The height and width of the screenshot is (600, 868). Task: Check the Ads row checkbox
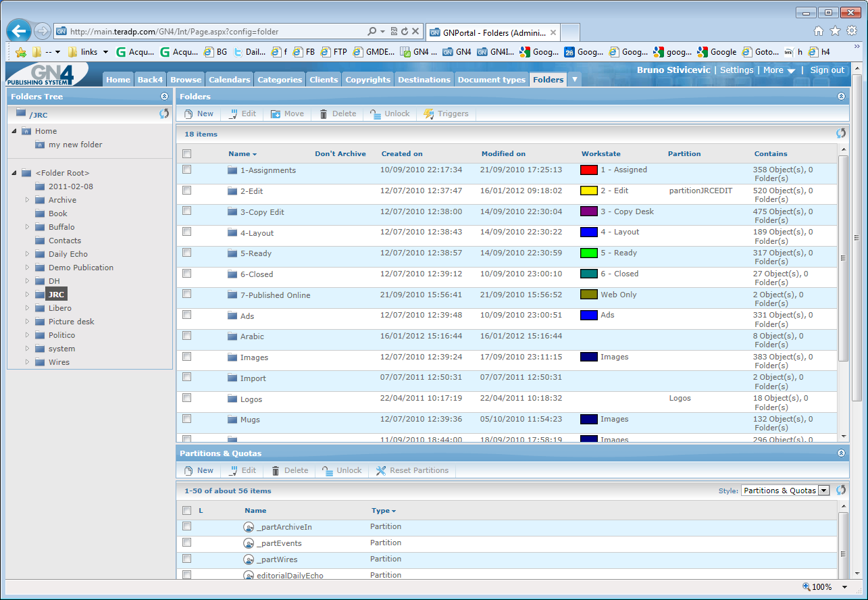click(187, 316)
